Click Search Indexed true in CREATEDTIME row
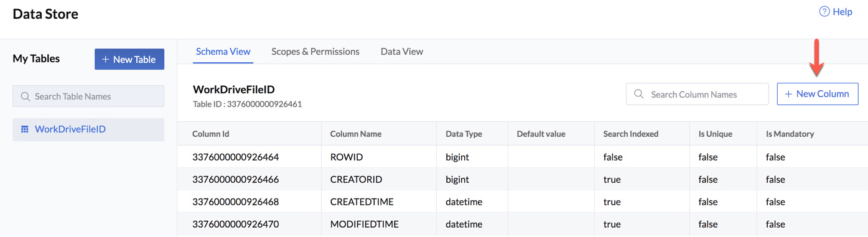Screen dimensions: 868x237 (x=612, y=202)
